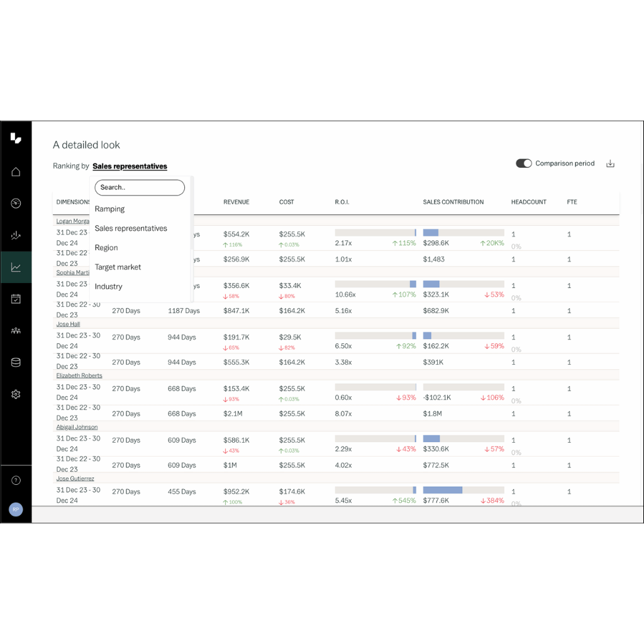Select the team members icon in sidebar
Viewport: 644px width, 644px height.
[x=16, y=330]
